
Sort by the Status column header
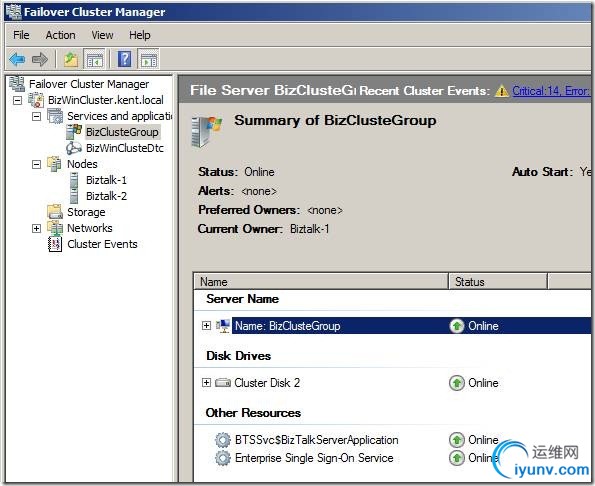coord(498,282)
